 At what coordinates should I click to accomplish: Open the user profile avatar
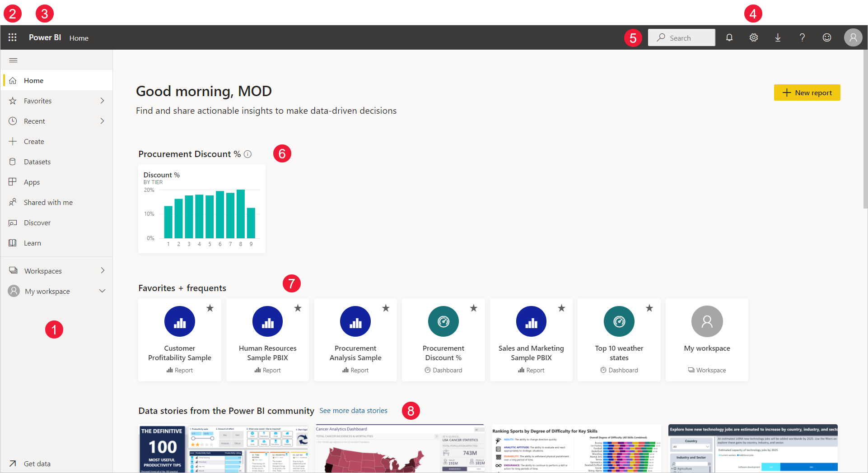click(x=853, y=37)
